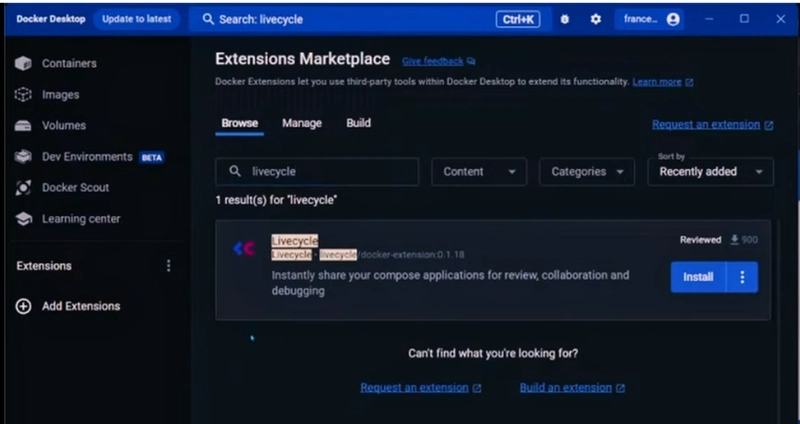The height and width of the screenshot is (424, 800).
Task: Switch to the Manage tab
Action: point(302,123)
